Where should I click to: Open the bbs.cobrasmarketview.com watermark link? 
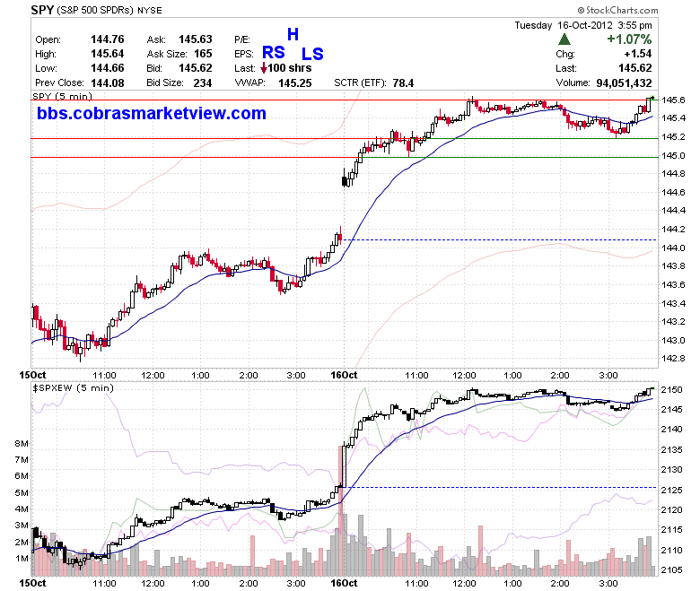(x=152, y=113)
